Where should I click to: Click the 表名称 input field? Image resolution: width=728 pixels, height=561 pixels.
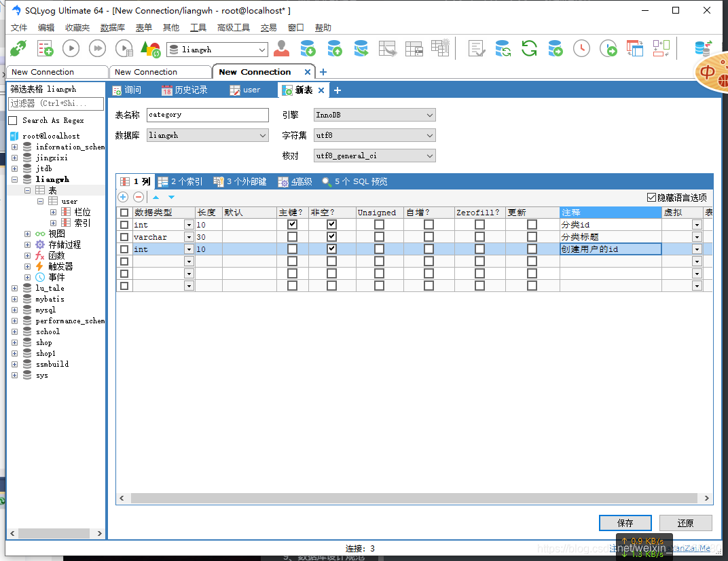click(x=208, y=115)
